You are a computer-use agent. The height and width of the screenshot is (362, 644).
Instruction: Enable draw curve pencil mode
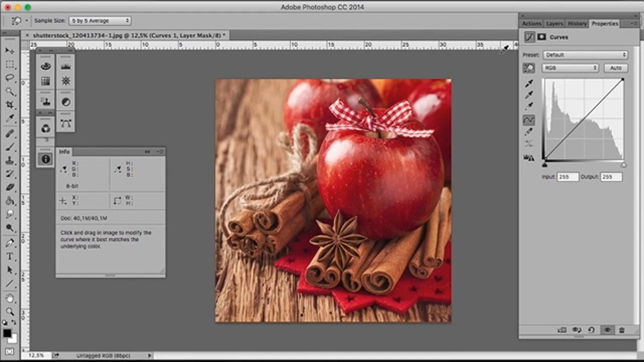tap(529, 132)
